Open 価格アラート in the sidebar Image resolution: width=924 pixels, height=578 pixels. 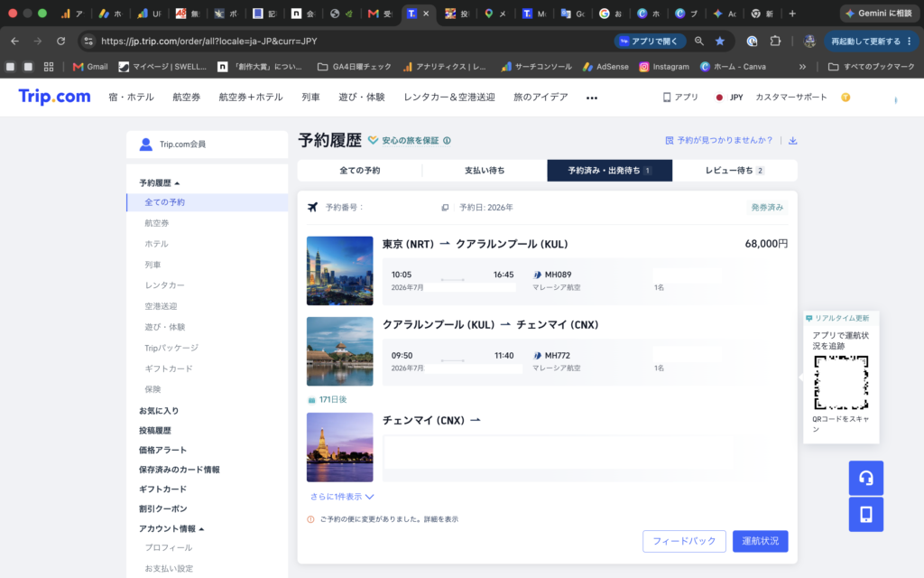162,450
